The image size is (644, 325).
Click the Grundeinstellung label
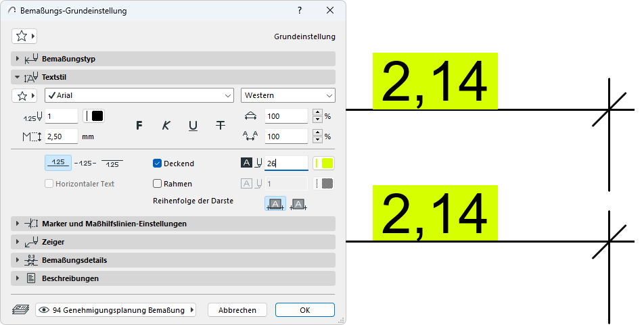304,36
